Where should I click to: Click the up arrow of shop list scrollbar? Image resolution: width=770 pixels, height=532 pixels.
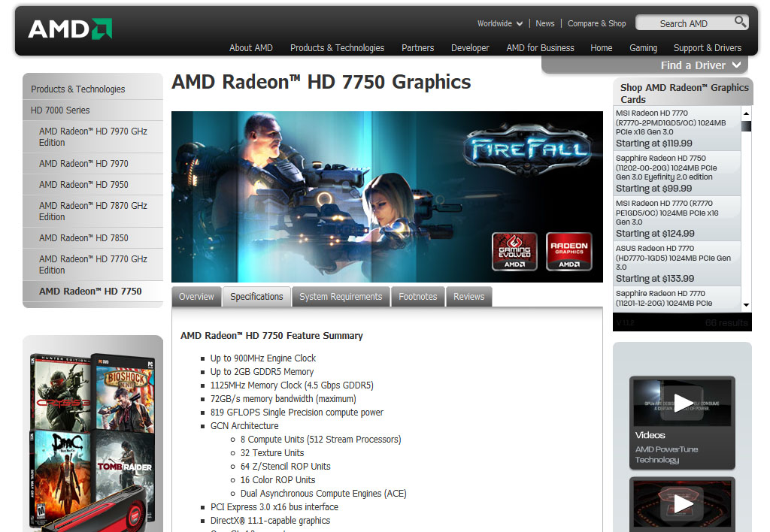click(747, 113)
